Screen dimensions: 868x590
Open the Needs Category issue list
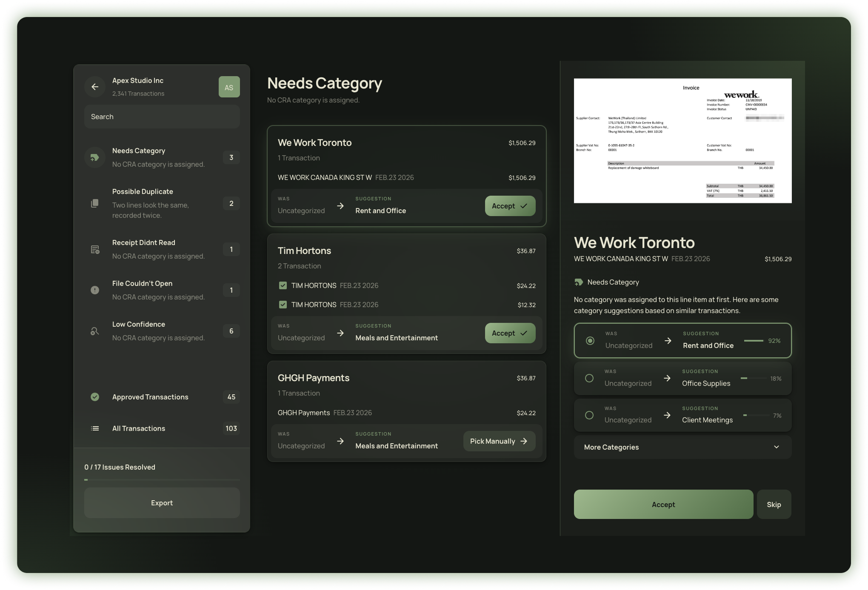tap(162, 157)
